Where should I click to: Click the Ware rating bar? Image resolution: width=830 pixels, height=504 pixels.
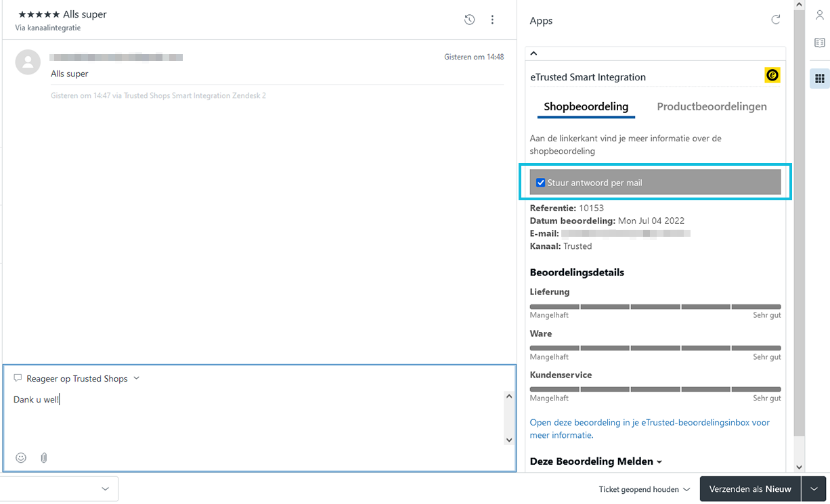[655, 348]
